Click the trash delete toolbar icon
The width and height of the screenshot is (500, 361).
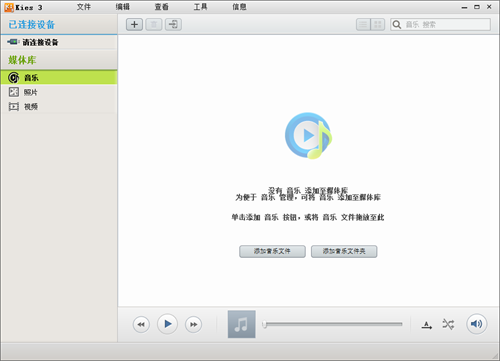(x=154, y=24)
